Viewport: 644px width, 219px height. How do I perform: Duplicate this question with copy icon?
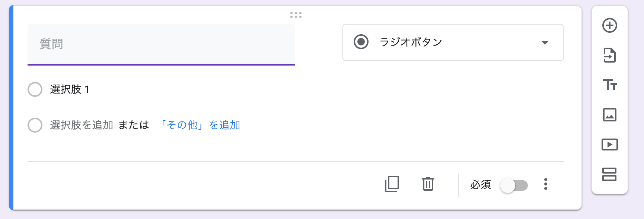tap(392, 184)
